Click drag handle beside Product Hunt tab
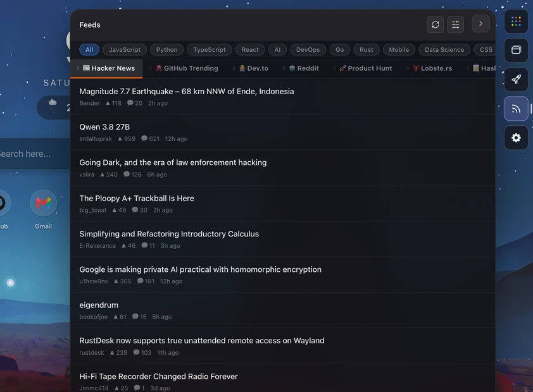533x392 pixels. pos(334,68)
